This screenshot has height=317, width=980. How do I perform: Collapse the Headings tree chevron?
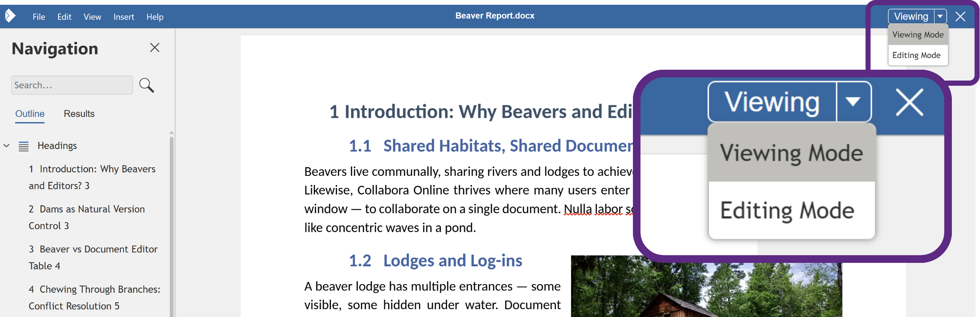6,146
